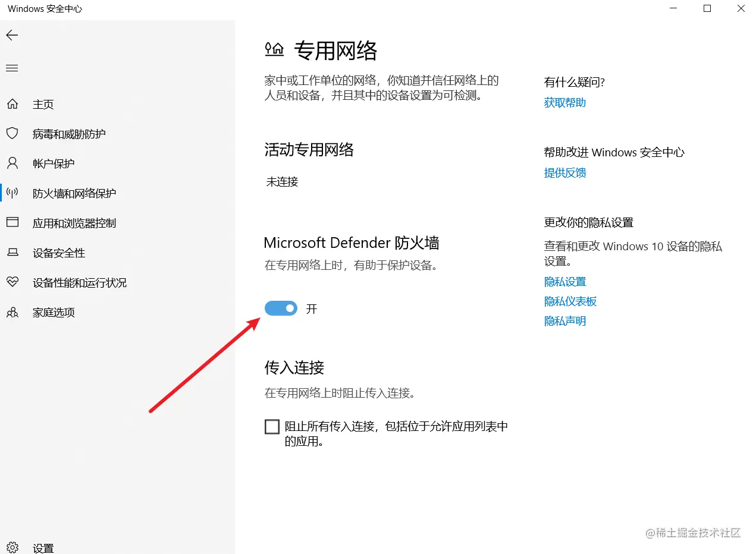
Task: Navigate to 设备安全性
Action: pos(59,253)
